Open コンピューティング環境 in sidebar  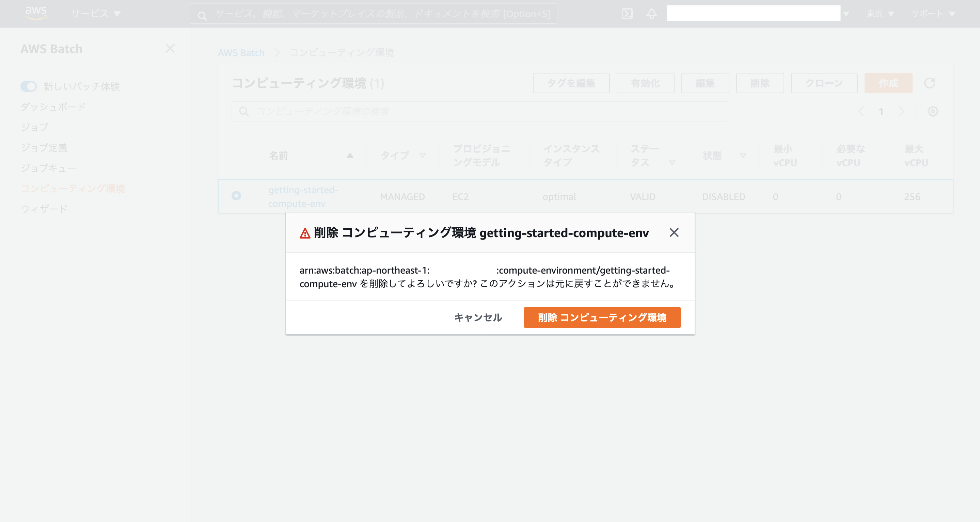click(x=73, y=188)
